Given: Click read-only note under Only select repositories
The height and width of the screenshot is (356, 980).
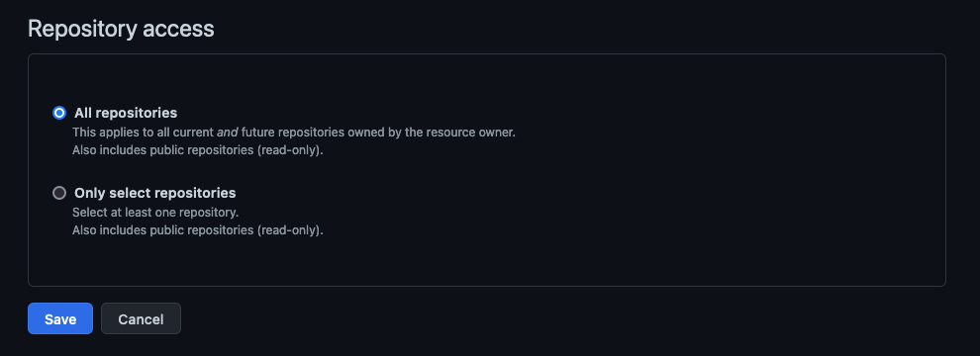Looking at the screenshot, I should click(x=198, y=229).
